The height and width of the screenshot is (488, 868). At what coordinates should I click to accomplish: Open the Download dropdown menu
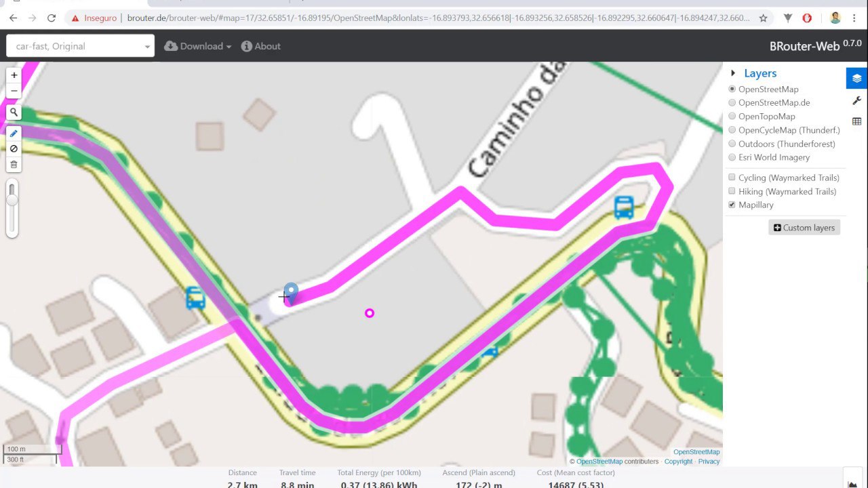point(198,46)
